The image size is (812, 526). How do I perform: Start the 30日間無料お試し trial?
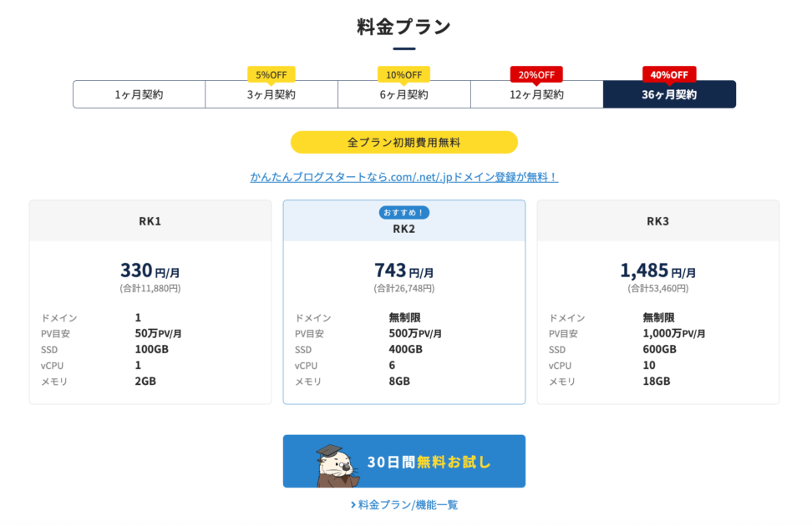(429, 462)
